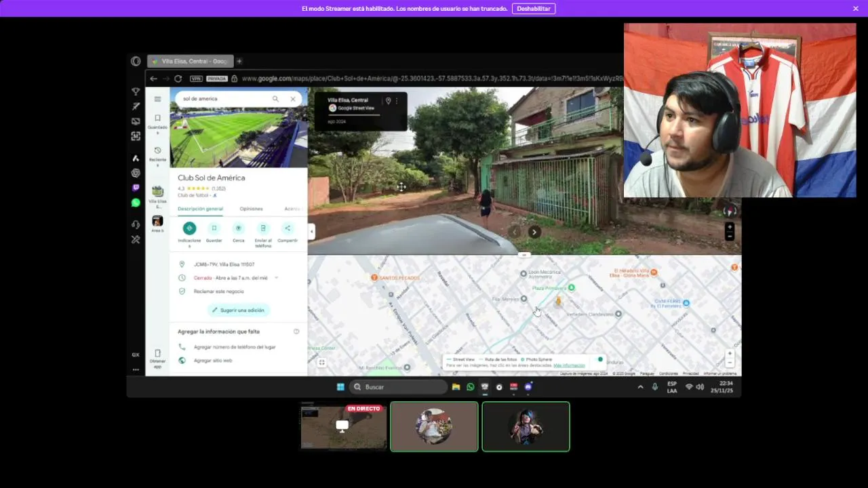Viewport: 868px width, 488px height.
Task: Click the JCM8+79V plus code address
Action: pos(224,264)
